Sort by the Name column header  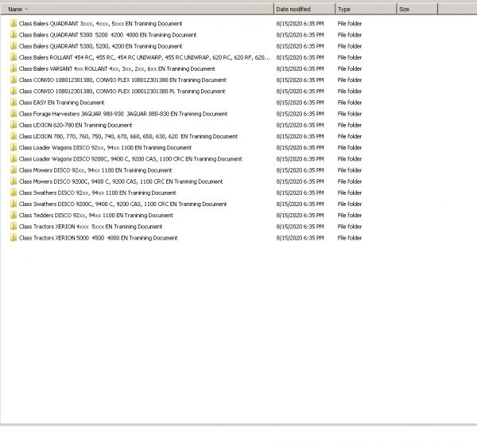(137, 9)
